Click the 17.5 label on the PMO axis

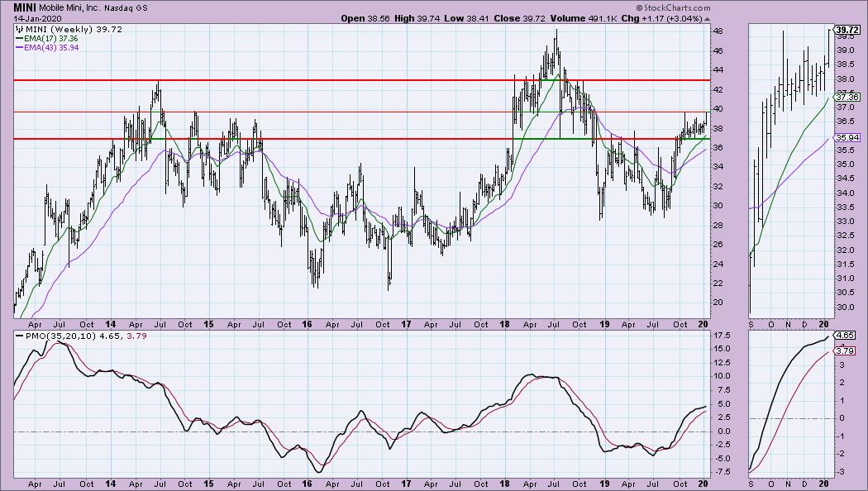(722, 336)
